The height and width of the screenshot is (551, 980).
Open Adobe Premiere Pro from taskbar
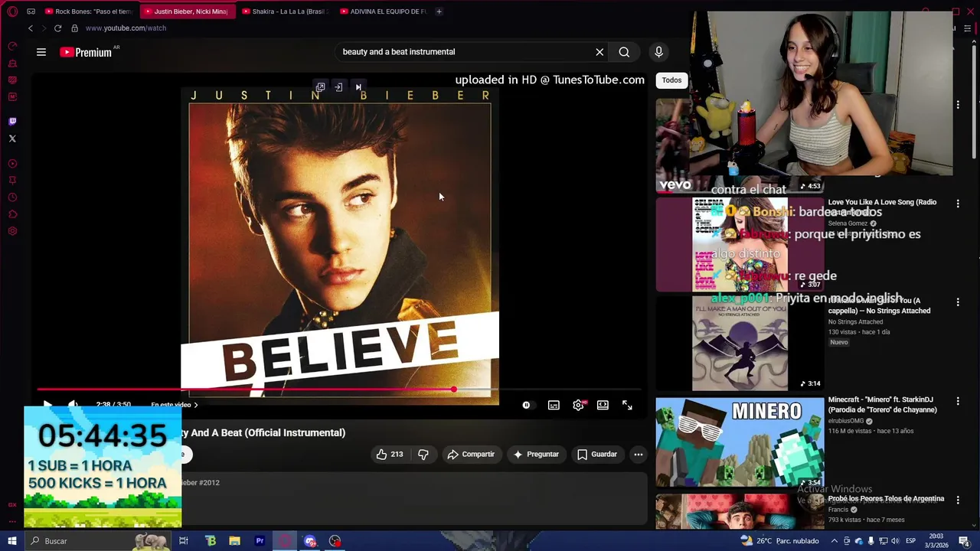click(260, 541)
